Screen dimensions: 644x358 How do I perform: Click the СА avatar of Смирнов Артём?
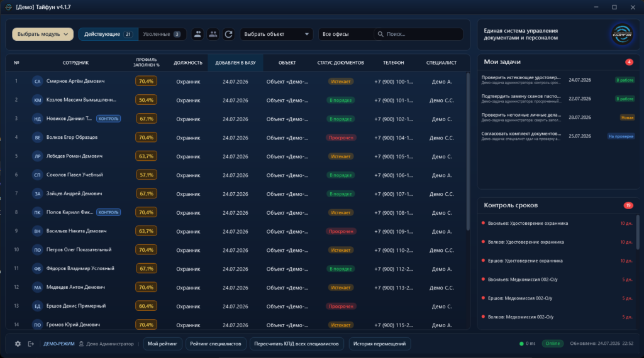(37, 81)
